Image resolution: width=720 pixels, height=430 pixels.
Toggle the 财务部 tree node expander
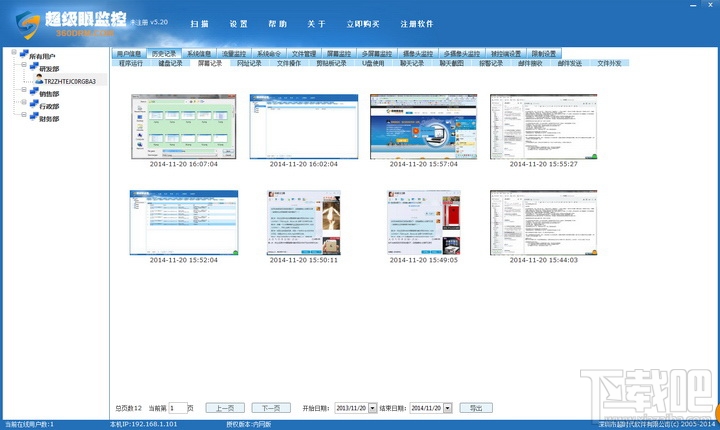[24, 114]
